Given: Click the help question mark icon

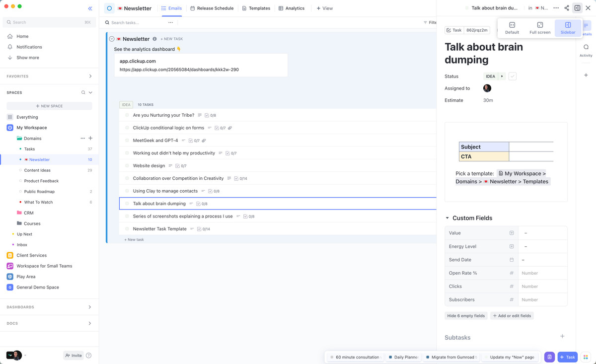Looking at the screenshot, I should point(89,356).
